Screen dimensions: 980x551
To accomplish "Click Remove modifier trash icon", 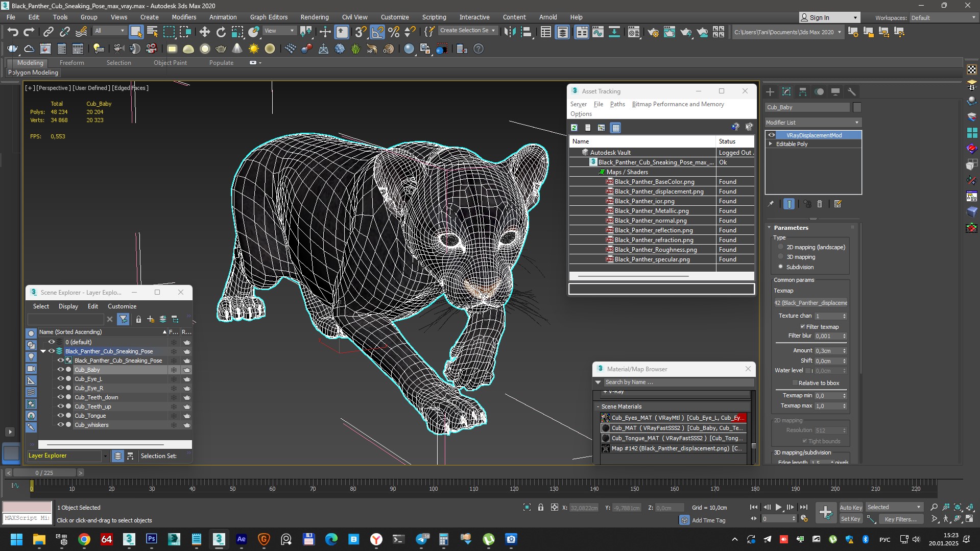I will [x=820, y=204].
